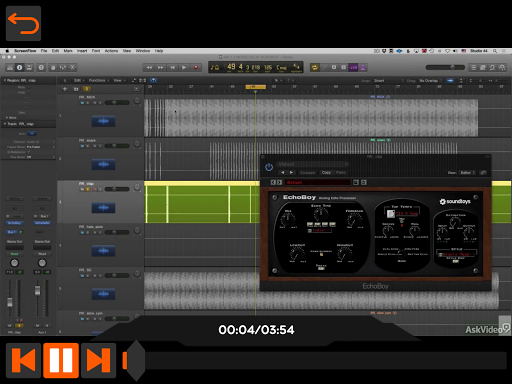
Task: Click the Compare button in plugin header
Action: tap(307, 172)
